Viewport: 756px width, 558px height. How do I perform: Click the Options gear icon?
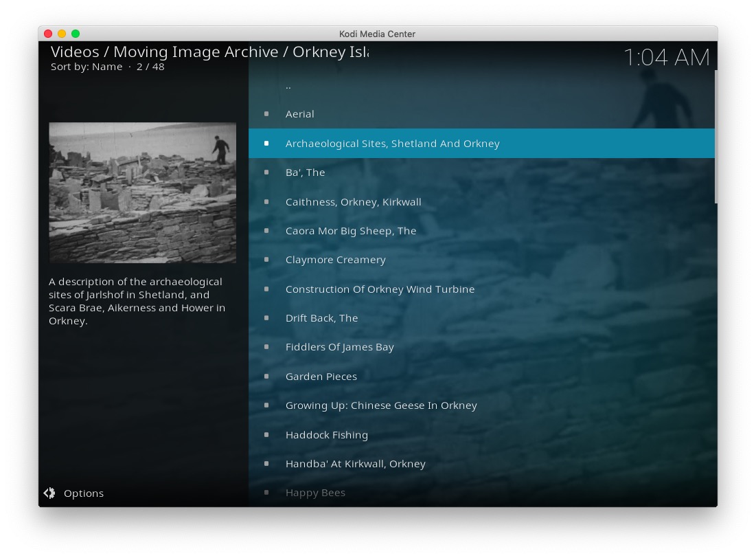[49, 493]
